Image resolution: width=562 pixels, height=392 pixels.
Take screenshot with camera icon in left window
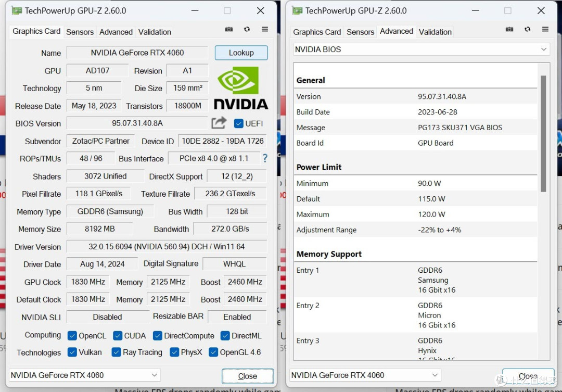coord(228,29)
